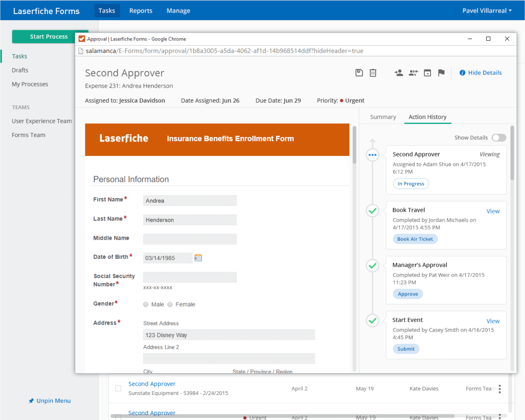Image resolution: width=525 pixels, height=420 pixels.
Task: Click the Approval tab favicon in Chrome title bar
Action: 82,39
